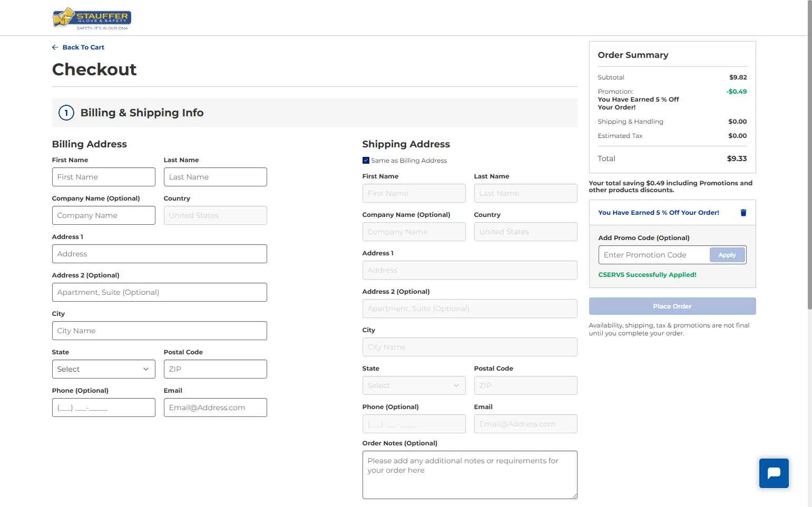Viewport: 812px width, 507px height.
Task: Click the Stauffer Glove & Safety logo
Action: 92,19
